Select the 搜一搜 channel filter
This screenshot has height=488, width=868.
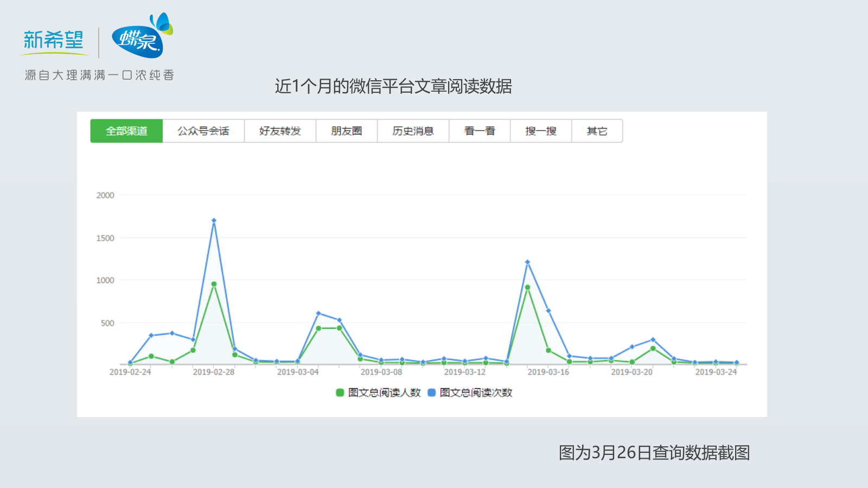click(x=541, y=131)
